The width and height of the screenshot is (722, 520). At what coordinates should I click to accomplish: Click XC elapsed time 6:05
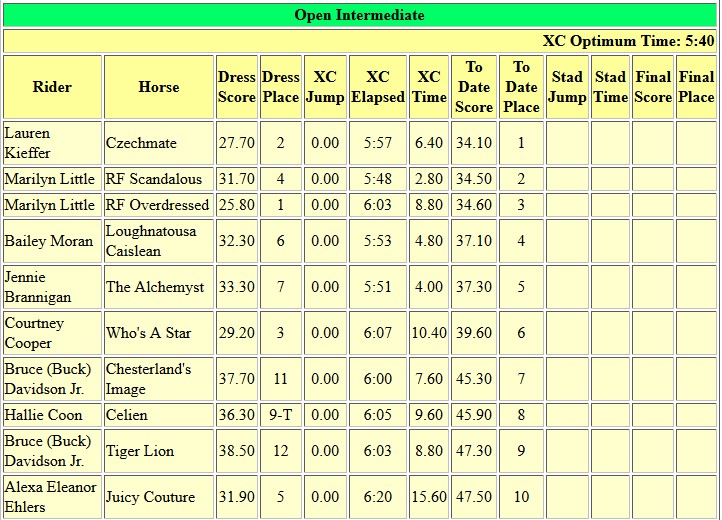coord(378,415)
